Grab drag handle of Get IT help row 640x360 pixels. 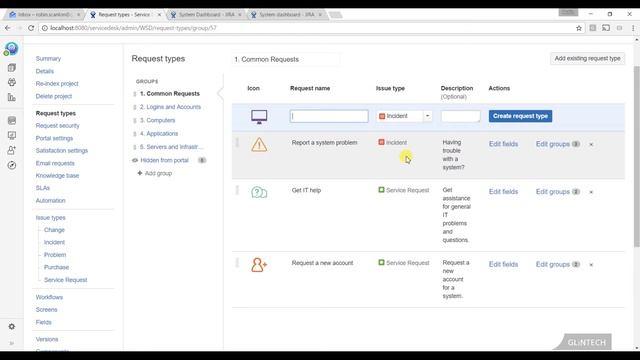point(237,191)
